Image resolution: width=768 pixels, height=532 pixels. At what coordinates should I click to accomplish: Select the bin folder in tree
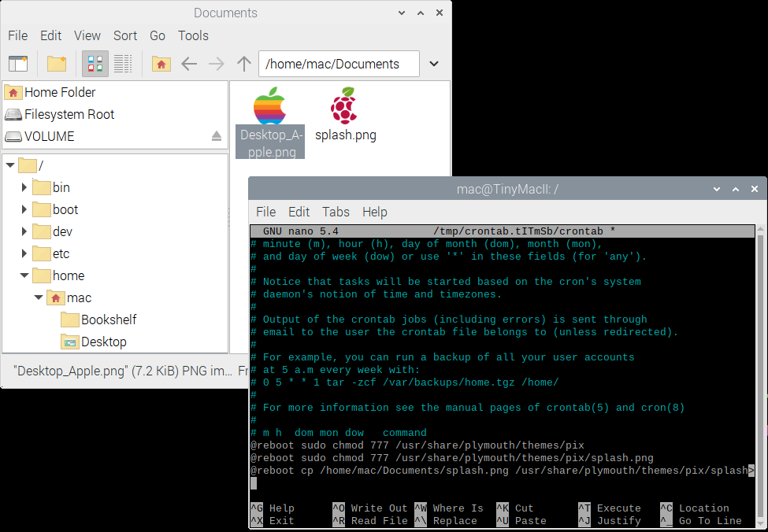(51, 187)
